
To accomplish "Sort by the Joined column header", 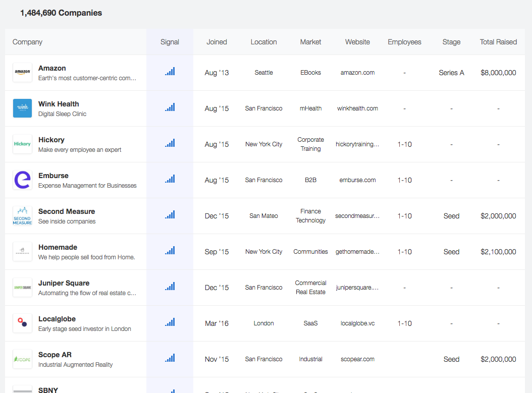I will pos(217,42).
